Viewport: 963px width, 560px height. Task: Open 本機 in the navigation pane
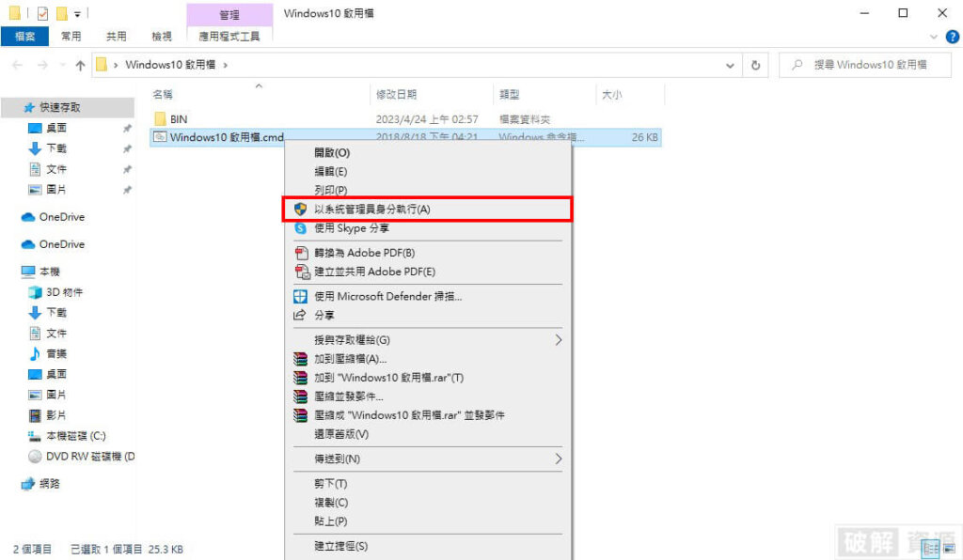click(49, 272)
